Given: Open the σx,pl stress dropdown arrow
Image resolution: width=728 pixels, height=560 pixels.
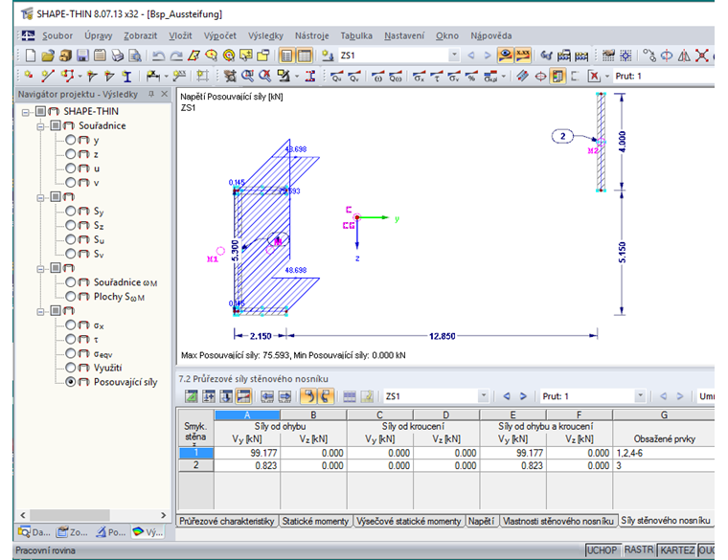Looking at the screenshot, I should (x=503, y=76).
